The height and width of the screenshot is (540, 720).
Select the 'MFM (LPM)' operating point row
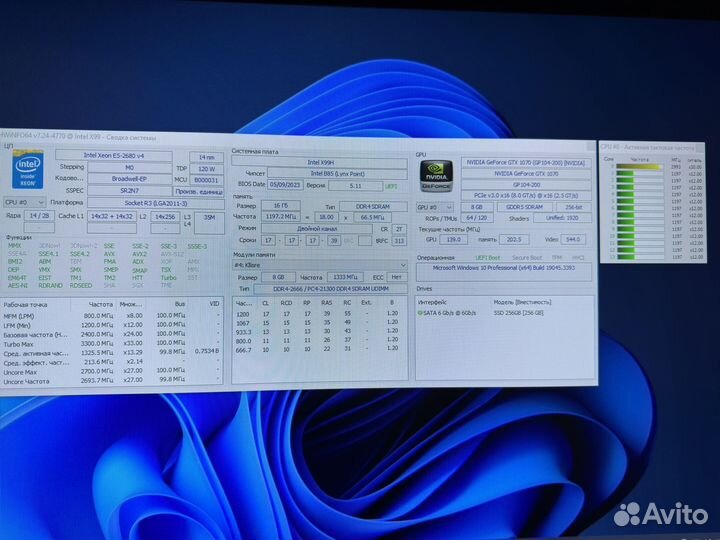(x=112, y=316)
